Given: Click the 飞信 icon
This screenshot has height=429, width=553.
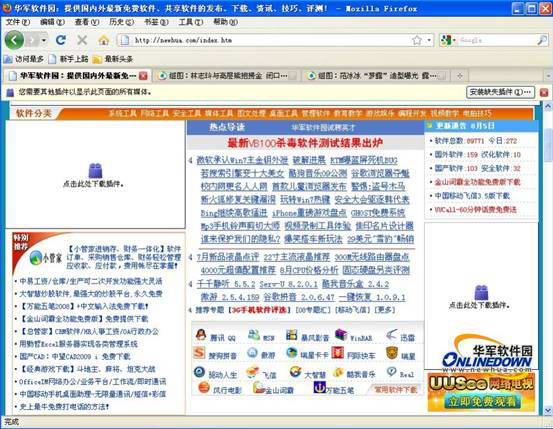Looking at the screenshot, I should coord(253,372).
